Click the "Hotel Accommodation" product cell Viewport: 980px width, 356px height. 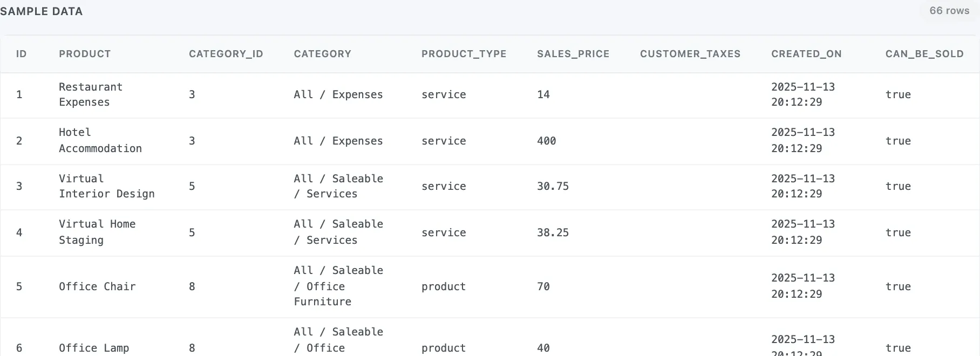[x=100, y=140]
